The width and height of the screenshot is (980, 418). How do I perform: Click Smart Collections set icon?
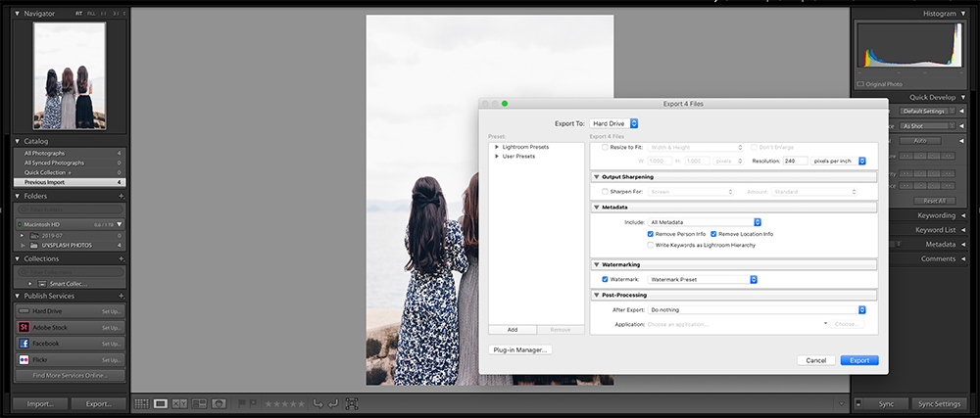[42, 283]
